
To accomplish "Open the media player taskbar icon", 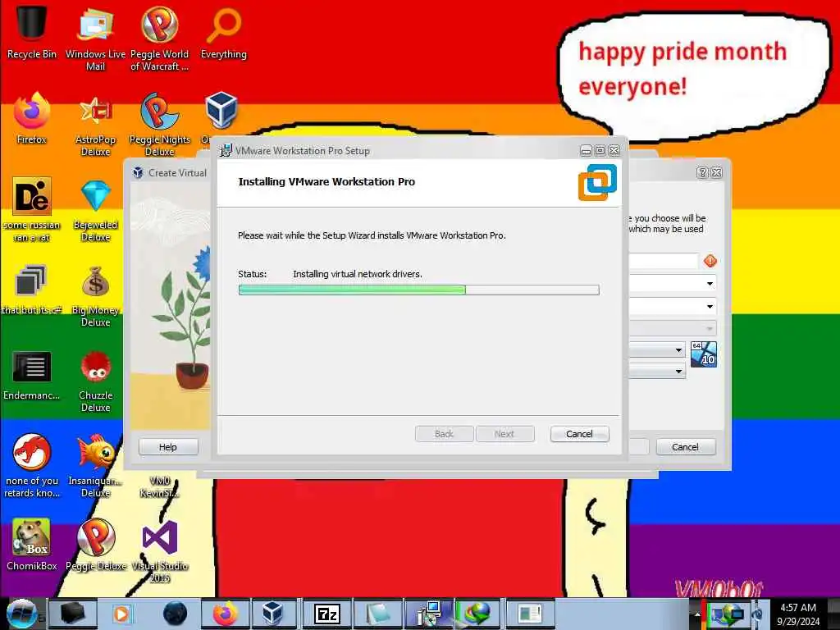I will [x=121, y=614].
